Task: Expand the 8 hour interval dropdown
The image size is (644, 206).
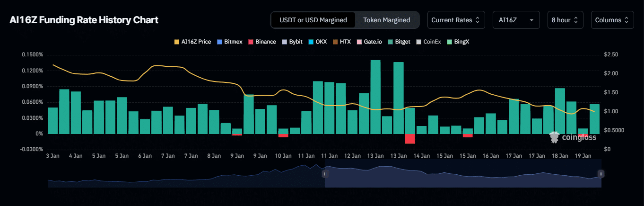Action: 565,20
